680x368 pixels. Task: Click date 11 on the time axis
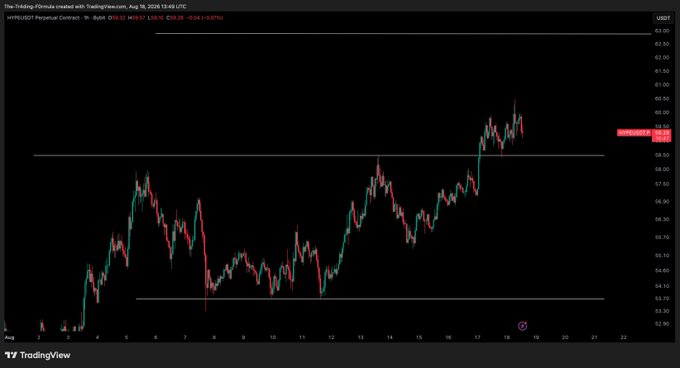pyautogui.click(x=302, y=337)
